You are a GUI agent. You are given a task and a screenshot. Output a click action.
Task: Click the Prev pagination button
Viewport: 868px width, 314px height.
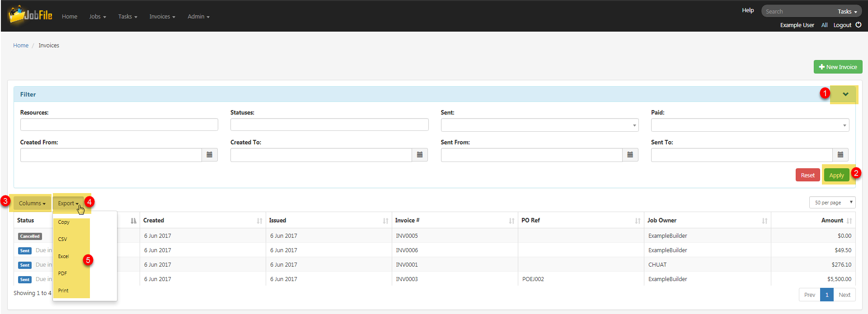[810, 295]
